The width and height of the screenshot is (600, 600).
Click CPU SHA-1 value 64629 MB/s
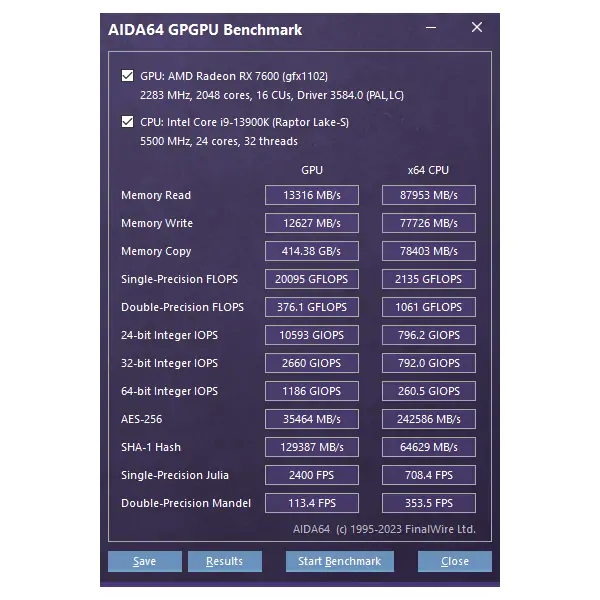tap(429, 447)
